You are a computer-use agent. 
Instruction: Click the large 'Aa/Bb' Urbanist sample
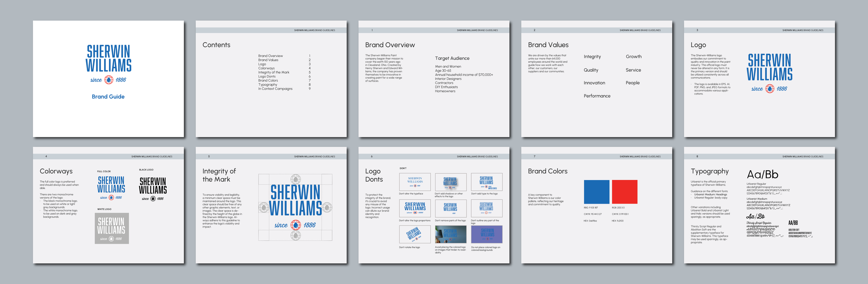point(762,174)
